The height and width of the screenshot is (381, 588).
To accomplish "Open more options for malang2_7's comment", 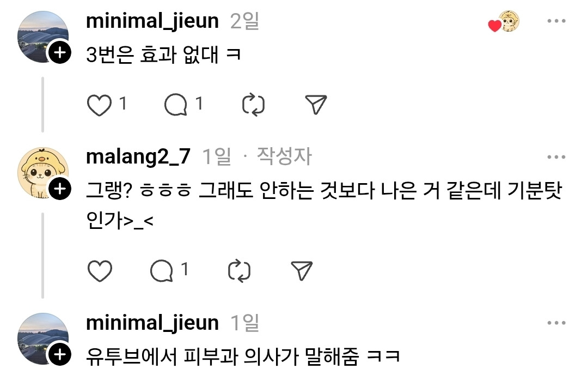I will pyautogui.click(x=556, y=158).
